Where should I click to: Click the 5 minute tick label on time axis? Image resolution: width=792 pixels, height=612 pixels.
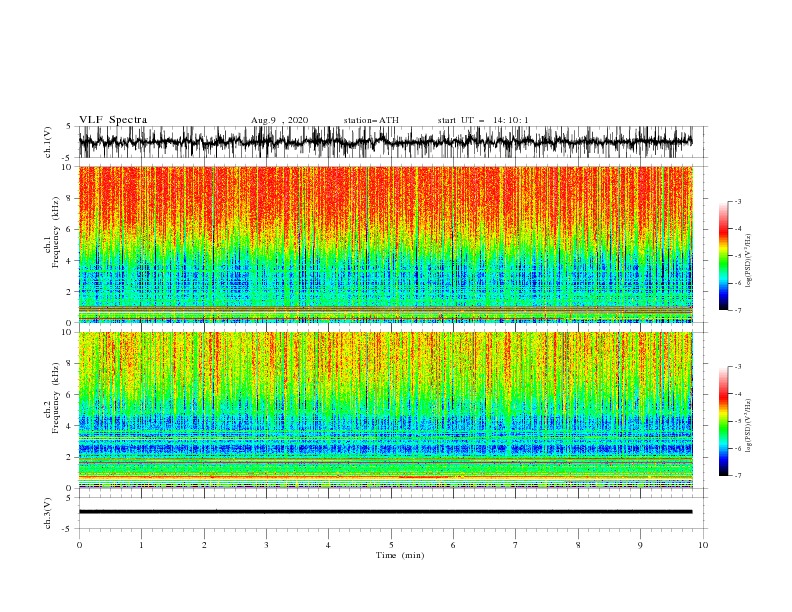pos(391,545)
